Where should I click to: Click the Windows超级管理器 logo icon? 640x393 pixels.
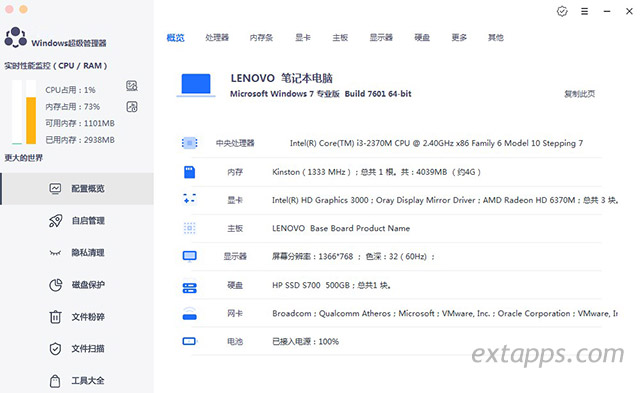point(16,38)
